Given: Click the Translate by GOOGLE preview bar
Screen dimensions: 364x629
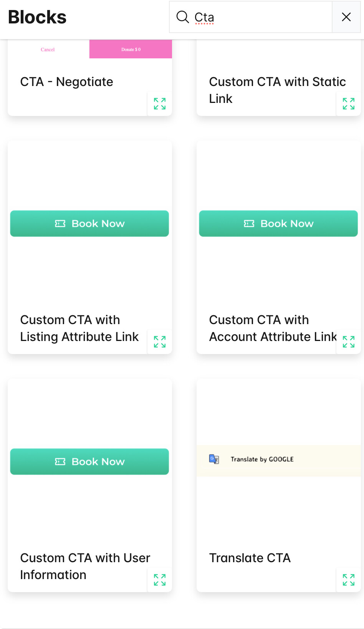Looking at the screenshot, I should pyautogui.click(x=278, y=460).
